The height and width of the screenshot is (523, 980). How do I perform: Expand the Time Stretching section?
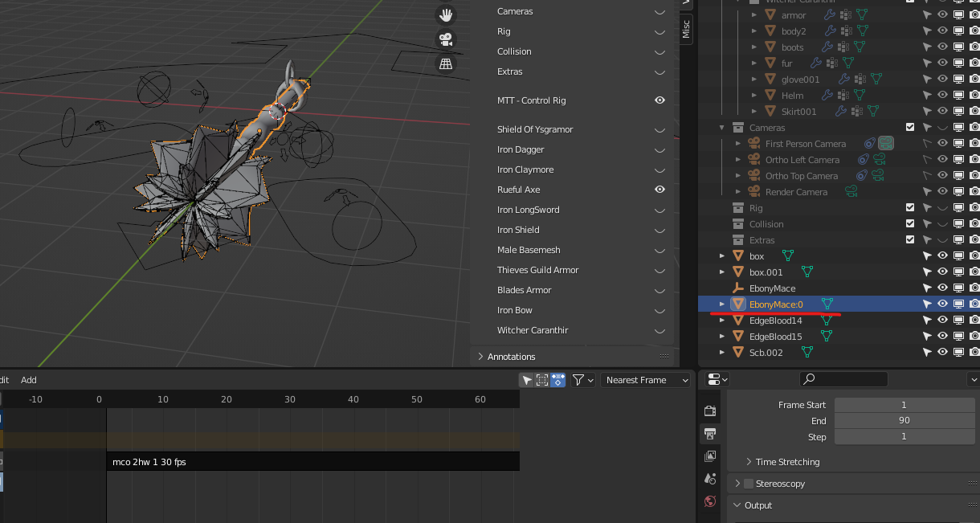click(x=749, y=462)
